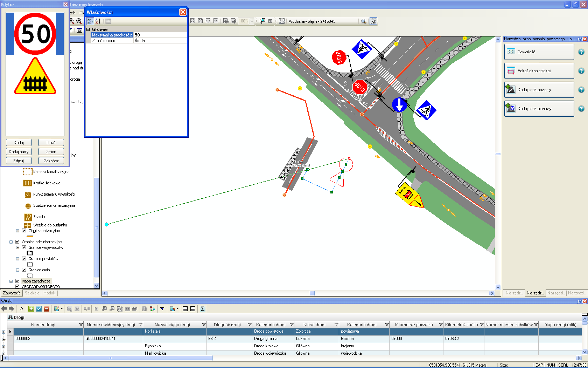Toggle GEOPARD.ORTOFOTO layer checkbox
This screenshot has height=368, width=588.
point(17,286)
